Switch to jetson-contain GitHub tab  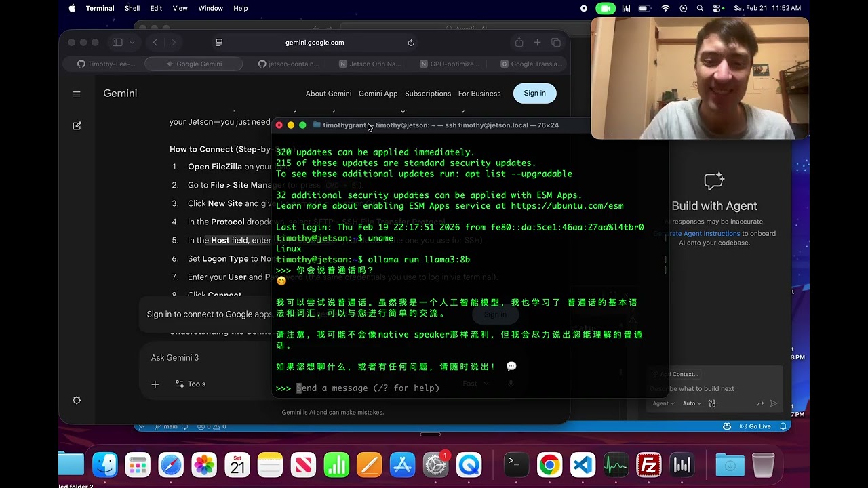coord(288,64)
